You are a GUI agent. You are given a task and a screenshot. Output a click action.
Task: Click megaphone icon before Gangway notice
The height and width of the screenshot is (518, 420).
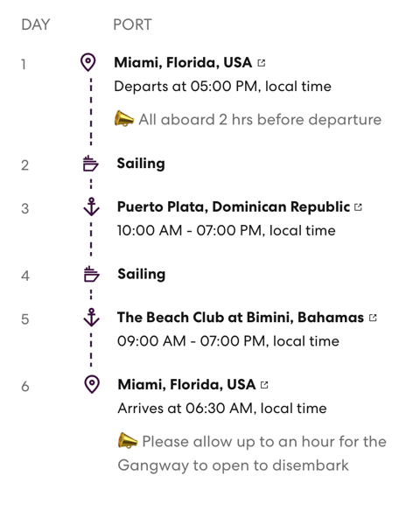(128, 441)
